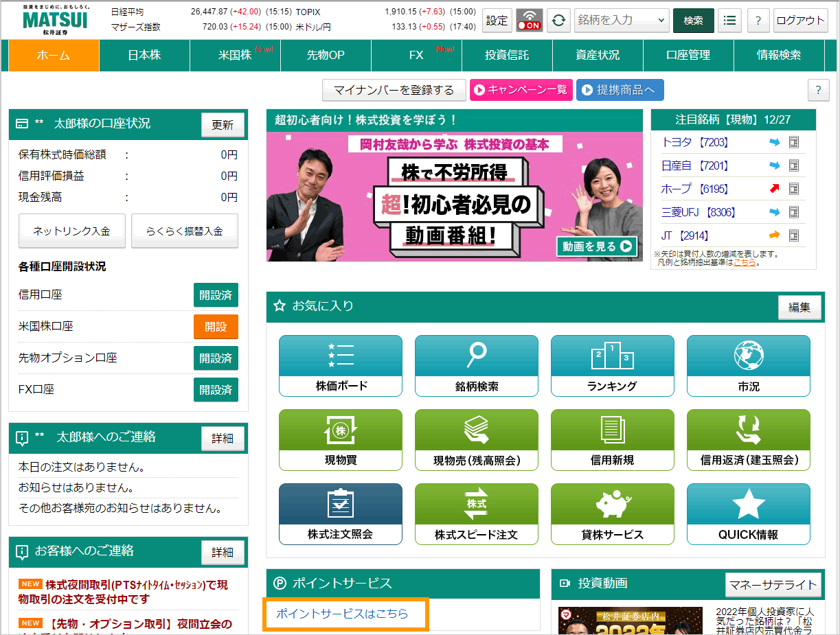The image size is (840, 635).
Task: Click the help icon below the navigation bar
Action: [x=818, y=90]
